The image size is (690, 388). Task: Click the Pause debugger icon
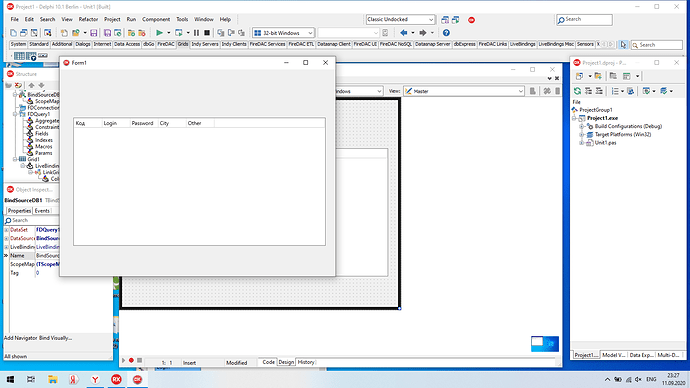coord(196,33)
